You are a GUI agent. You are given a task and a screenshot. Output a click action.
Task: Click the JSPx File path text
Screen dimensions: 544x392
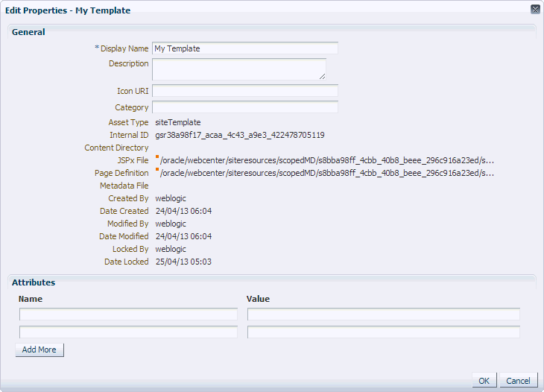point(327,161)
